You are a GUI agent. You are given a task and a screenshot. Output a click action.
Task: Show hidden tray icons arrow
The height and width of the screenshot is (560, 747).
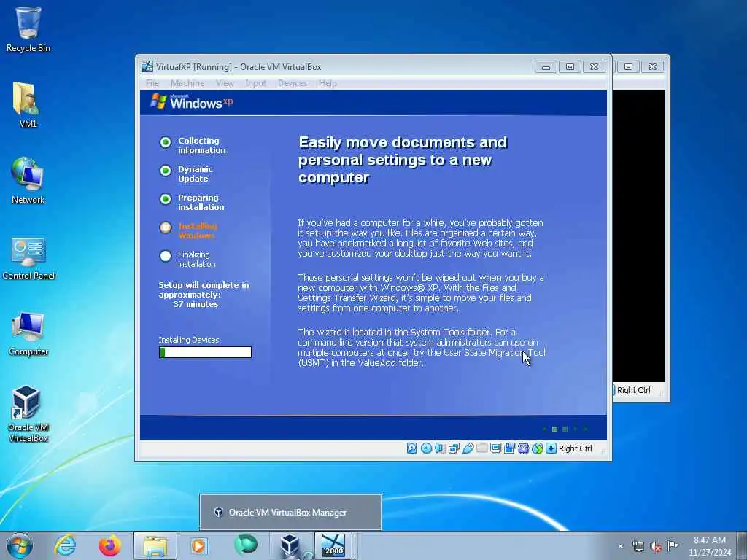coord(620,546)
